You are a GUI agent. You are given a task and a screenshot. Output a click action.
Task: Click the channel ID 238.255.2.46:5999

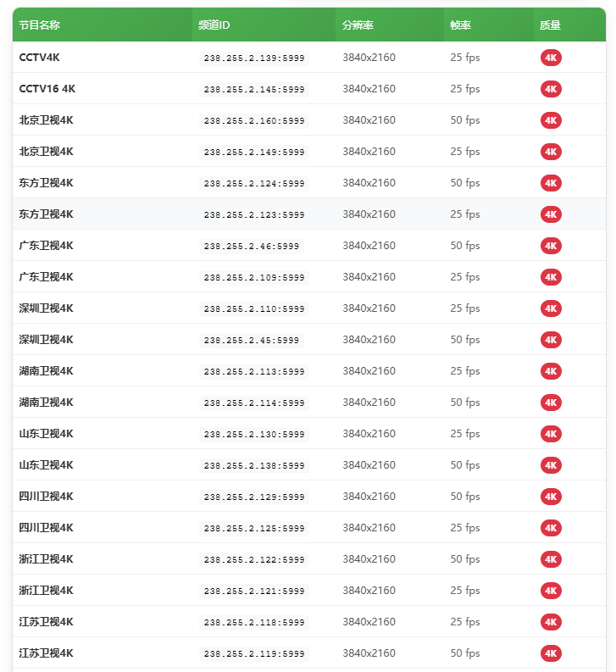click(x=251, y=247)
